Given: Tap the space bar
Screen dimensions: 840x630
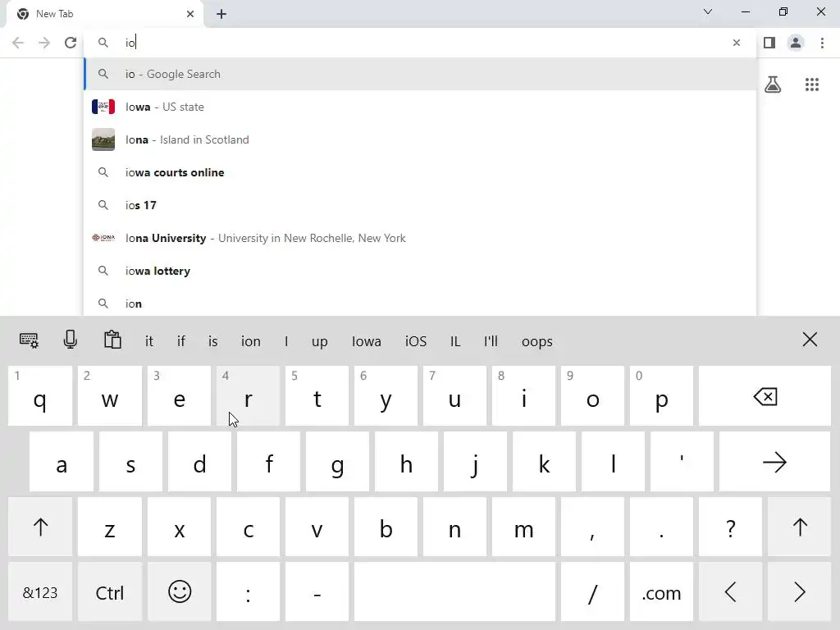Looking at the screenshot, I should 454,592.
